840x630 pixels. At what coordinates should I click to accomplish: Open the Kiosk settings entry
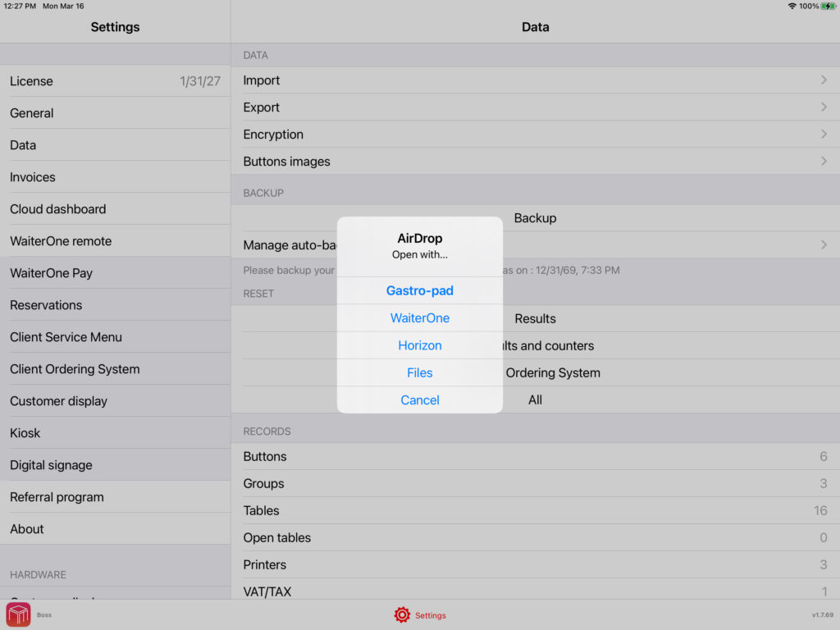115,433
